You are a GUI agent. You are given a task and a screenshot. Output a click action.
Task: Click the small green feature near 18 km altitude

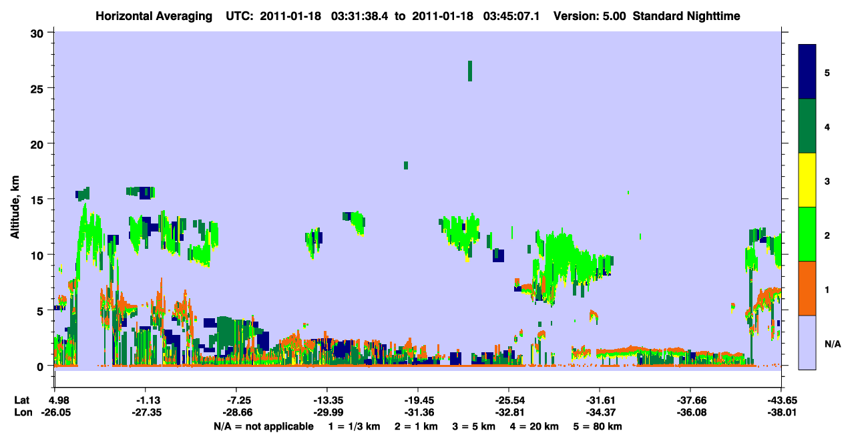405,165
